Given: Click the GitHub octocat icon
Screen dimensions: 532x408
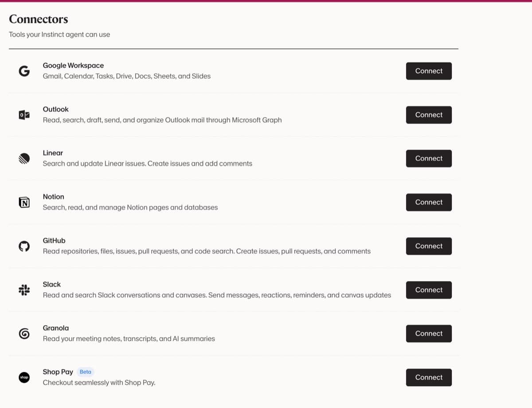Looking at the screenshot, I should pyautogui.click(x=24, y=246).
